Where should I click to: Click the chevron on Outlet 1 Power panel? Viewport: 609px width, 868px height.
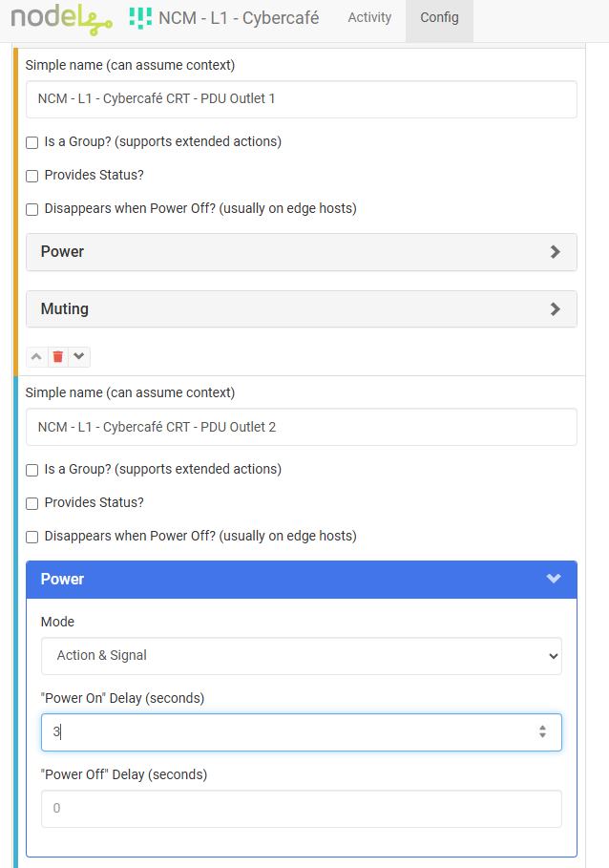tap(556, 252)
